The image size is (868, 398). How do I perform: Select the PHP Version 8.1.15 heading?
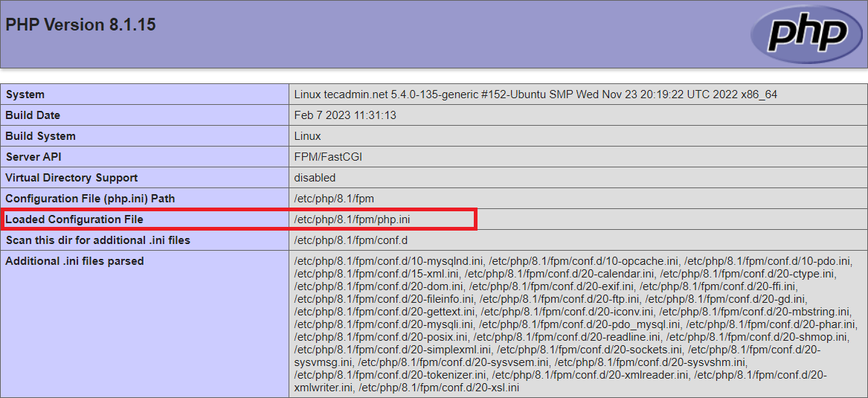tap(81, 25)
